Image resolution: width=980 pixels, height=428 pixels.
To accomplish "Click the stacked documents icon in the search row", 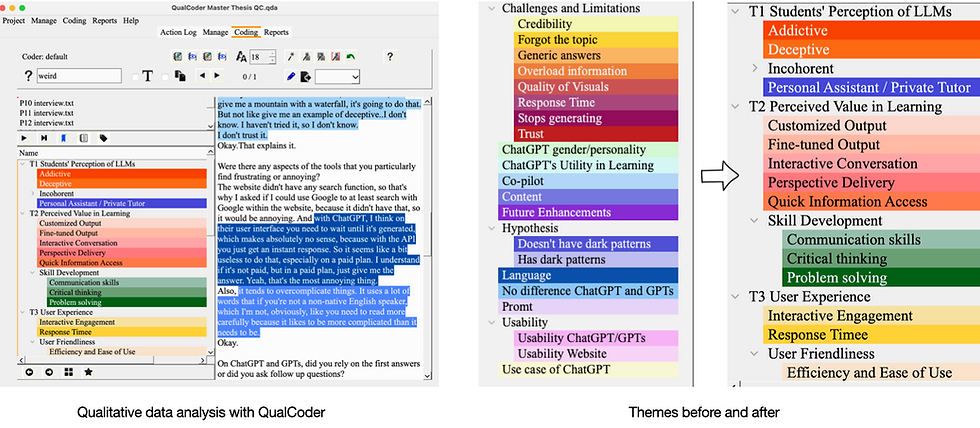I will click(x=181, y=76).
